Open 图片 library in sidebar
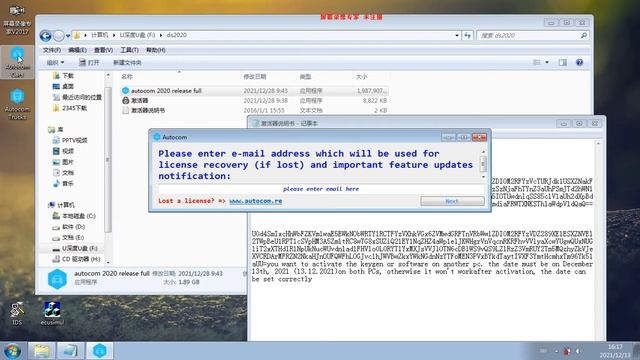Image resolution: width=640 pixels, height=360 pixels. coord(63,162)
